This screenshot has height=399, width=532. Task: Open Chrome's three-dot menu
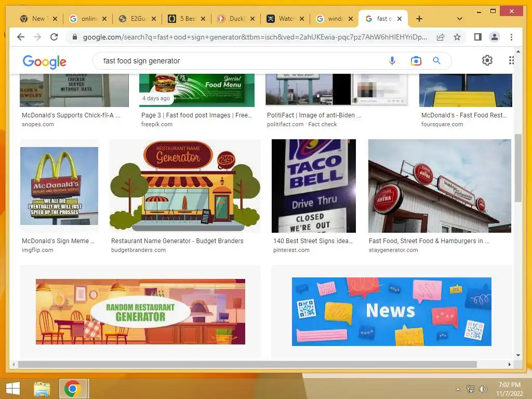(511, 37)
